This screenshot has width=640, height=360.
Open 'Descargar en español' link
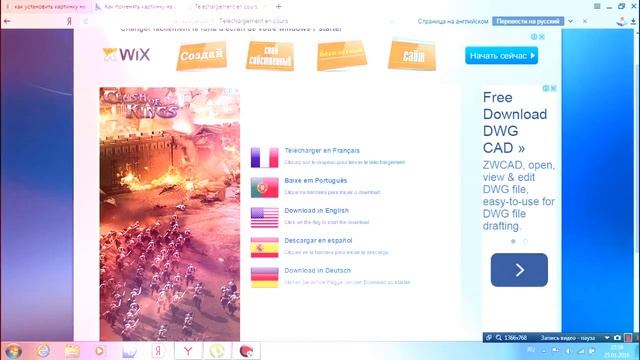318,240
